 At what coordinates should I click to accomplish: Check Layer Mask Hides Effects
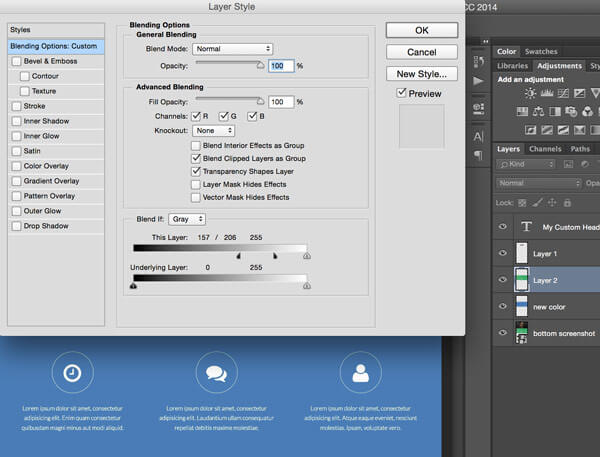pos(196,184)
